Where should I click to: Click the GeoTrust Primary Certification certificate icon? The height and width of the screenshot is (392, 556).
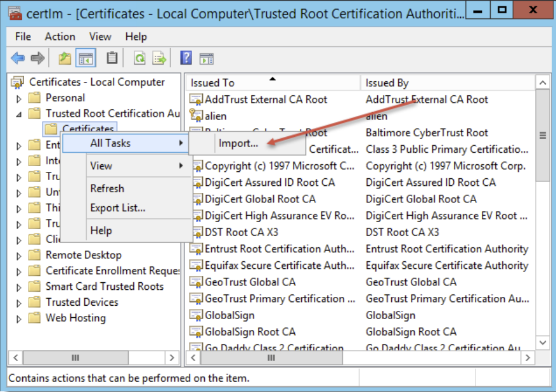[196, 299]
